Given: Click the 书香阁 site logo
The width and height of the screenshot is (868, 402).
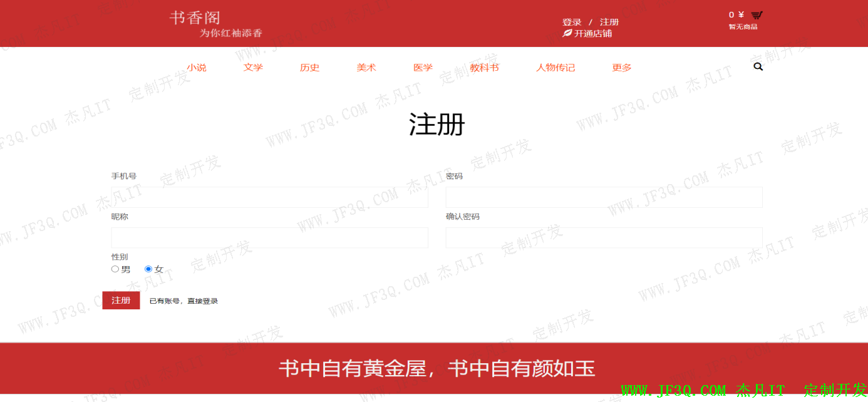Looking at the screenshot, I should tap(195, 18).
